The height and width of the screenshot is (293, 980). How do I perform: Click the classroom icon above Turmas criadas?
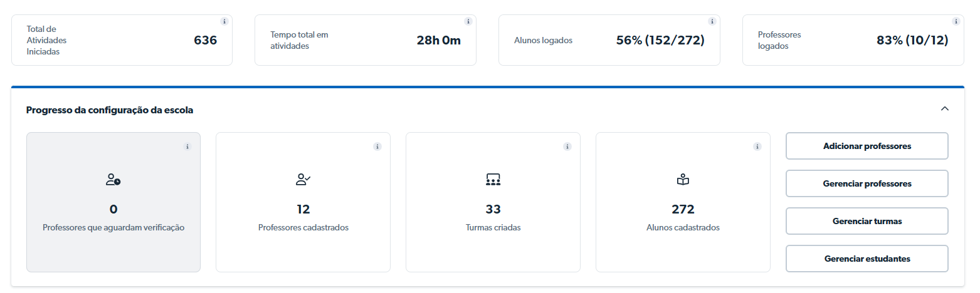point(493,180)
